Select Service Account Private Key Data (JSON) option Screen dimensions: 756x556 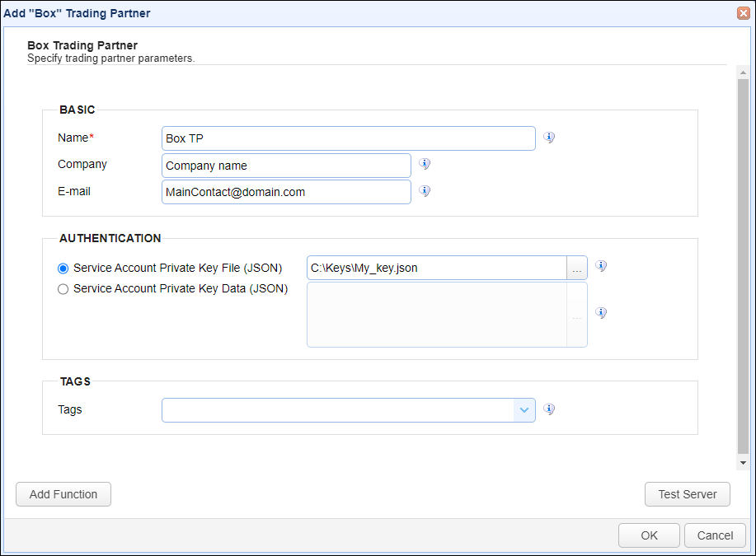(63, 289)
